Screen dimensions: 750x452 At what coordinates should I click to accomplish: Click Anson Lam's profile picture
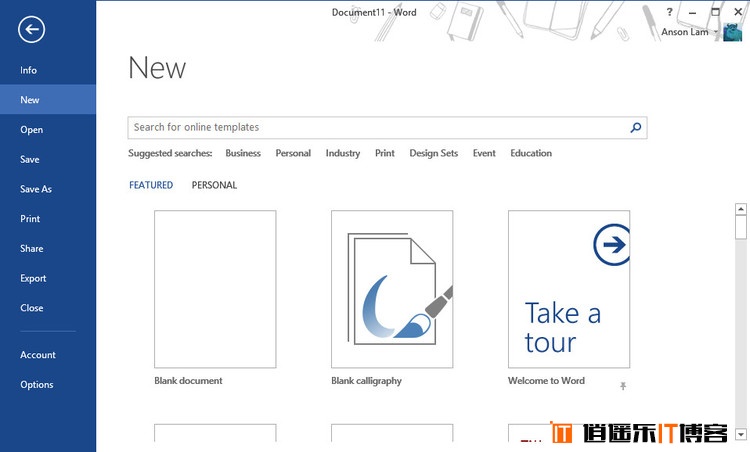(732, 32)
